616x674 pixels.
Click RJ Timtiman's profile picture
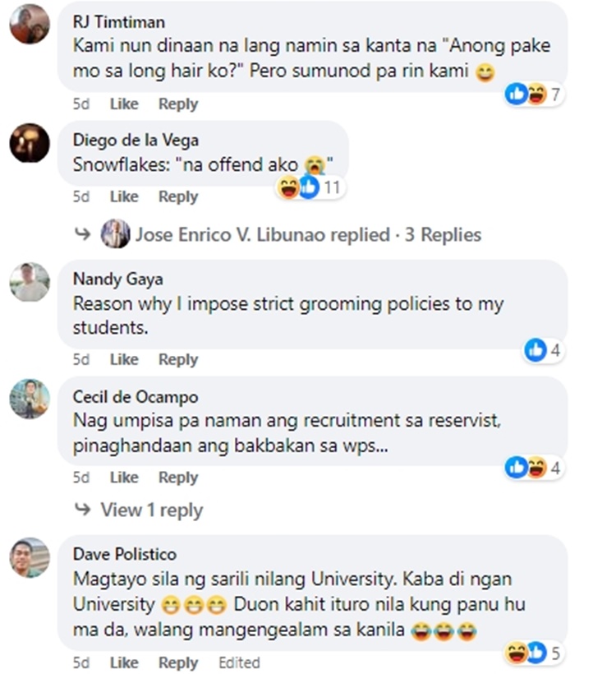[x=30, y=24]
